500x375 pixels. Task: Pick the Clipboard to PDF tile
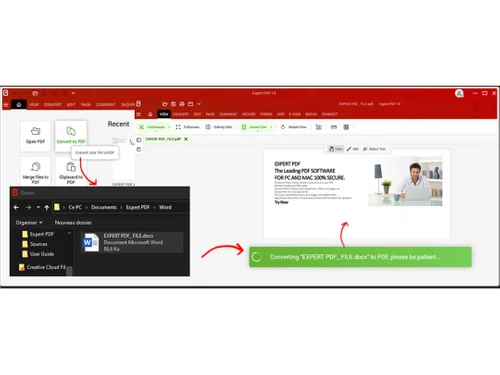(71, 171)
